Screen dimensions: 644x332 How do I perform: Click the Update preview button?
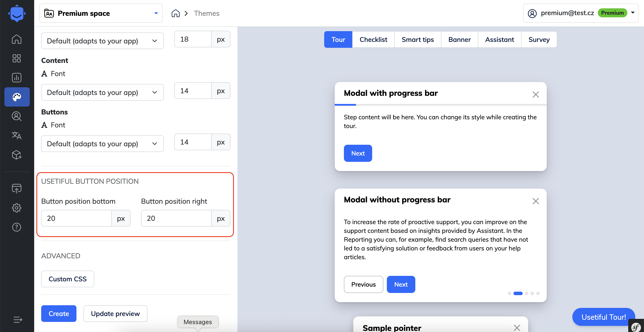pyautogui.click(x=115, y=314)
